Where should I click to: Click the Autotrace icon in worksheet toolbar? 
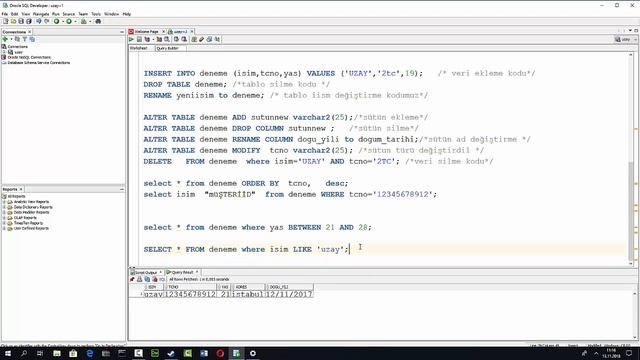pos(159,40)
